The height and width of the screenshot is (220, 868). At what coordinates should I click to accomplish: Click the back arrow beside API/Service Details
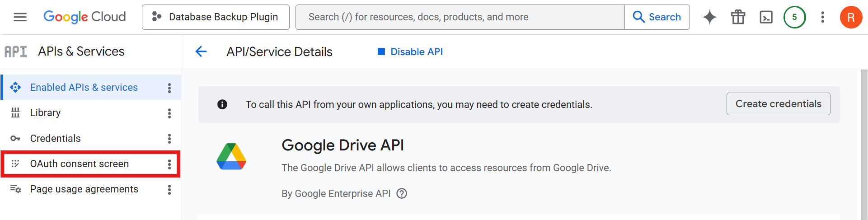coord(201,51)
